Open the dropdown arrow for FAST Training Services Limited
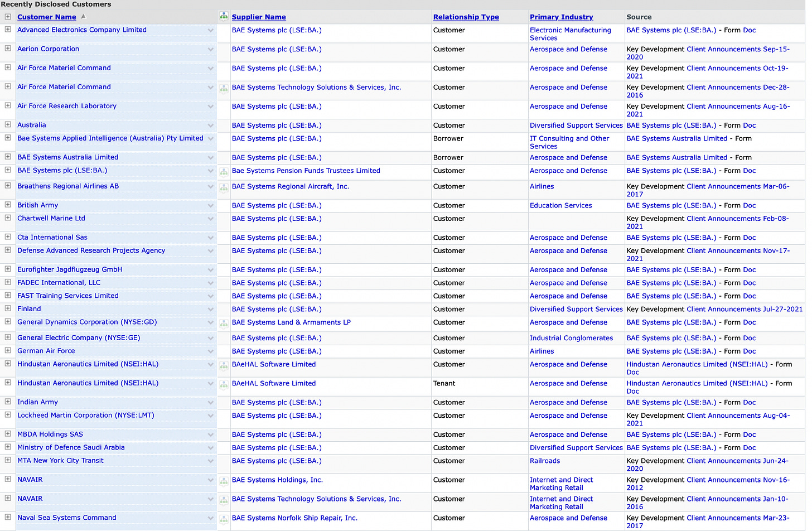This screenshot has width=812, height=531. tap(211, 297)
